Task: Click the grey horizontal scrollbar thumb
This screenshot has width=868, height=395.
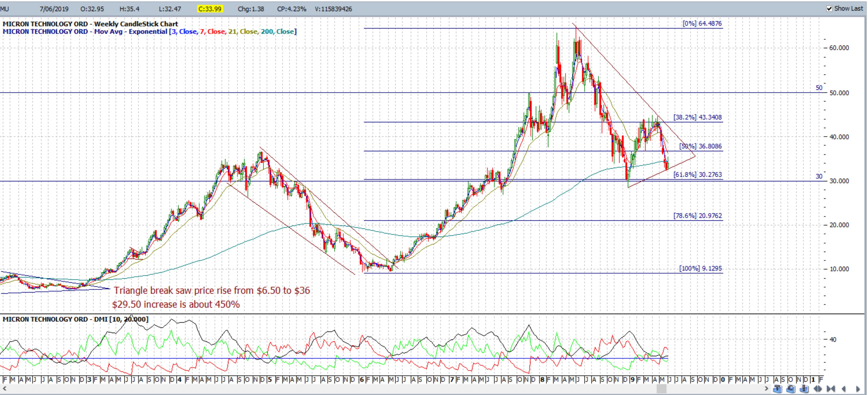Action: tap(662, 389)
